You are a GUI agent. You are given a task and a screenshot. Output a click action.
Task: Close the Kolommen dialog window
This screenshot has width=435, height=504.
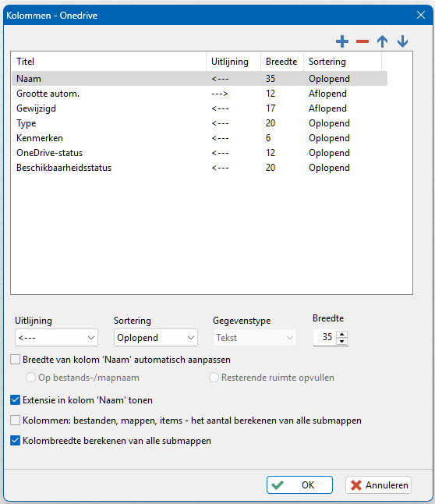(421, 15)
